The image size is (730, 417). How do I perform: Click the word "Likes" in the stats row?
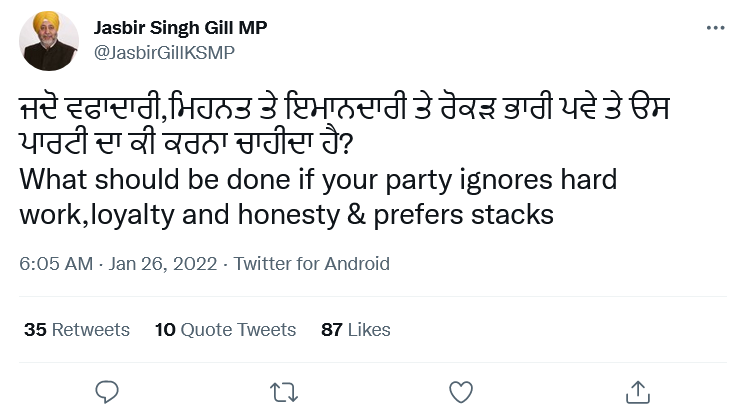[x=368, y=329]
